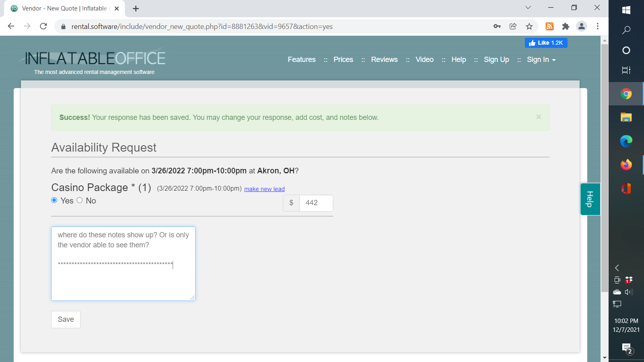Expand the tab search chevron

coord(528,8)
